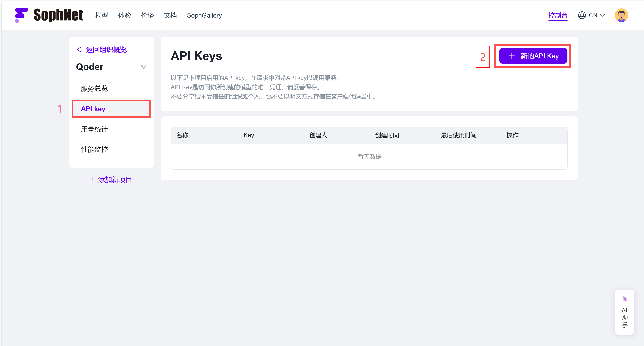Open the 价格 pricing page
The image size is (644, 346).
coord(147,15)
